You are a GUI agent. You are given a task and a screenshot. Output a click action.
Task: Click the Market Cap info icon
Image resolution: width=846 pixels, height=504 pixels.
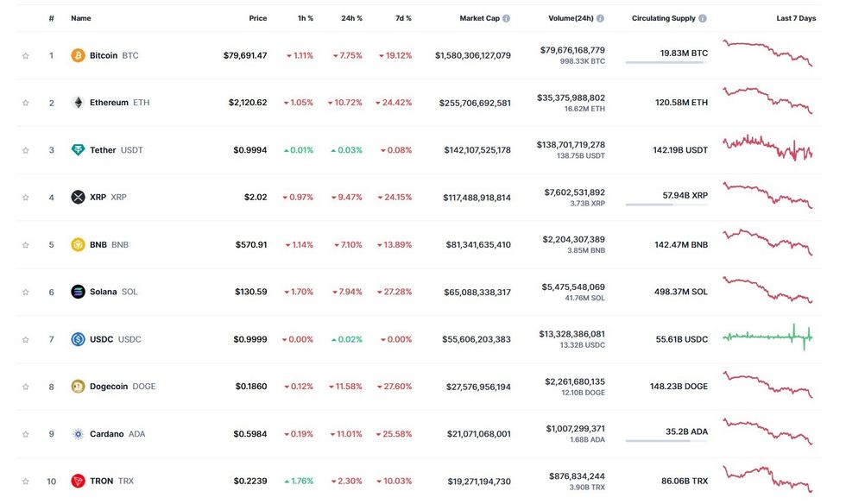click(506, 18)
